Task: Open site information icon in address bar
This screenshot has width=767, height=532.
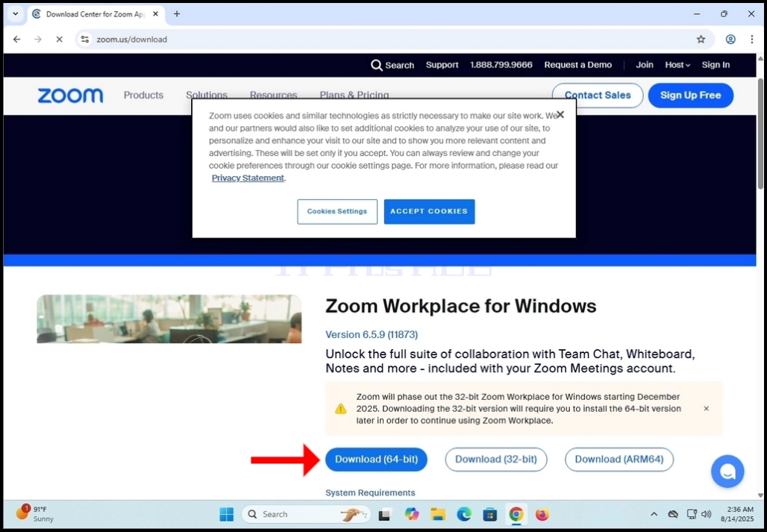Action: [85, 39]
